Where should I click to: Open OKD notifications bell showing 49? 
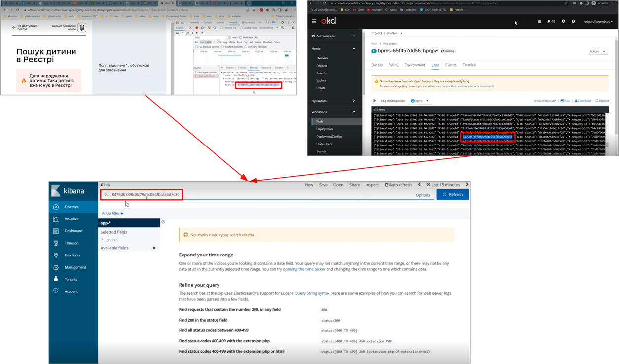click(551, 21)
